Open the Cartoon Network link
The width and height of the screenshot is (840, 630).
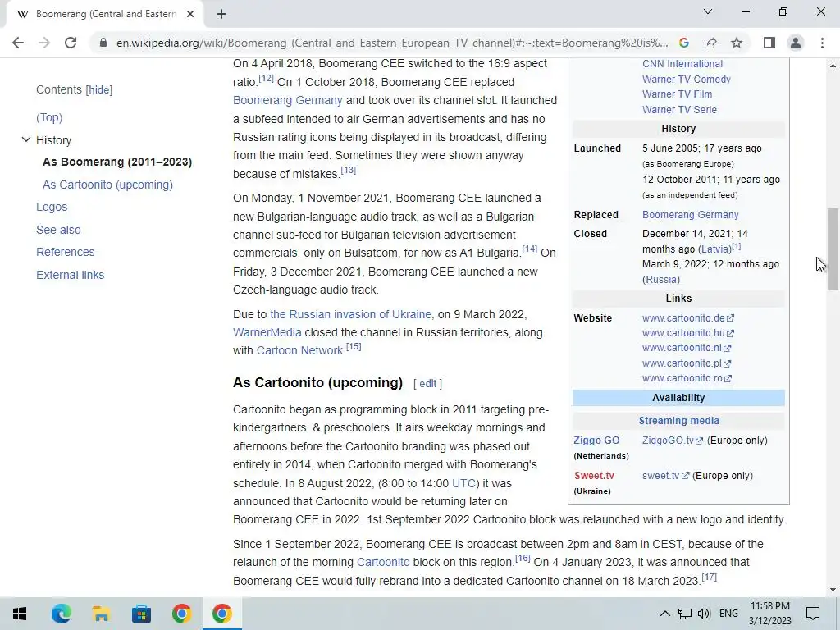tap(299, 351)
